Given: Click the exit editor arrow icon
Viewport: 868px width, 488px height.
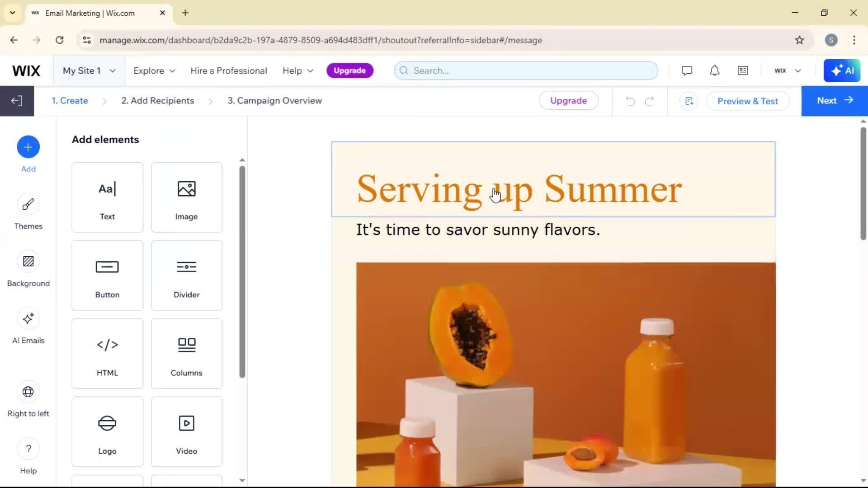Looking at the screenshot, I should 17,101.
